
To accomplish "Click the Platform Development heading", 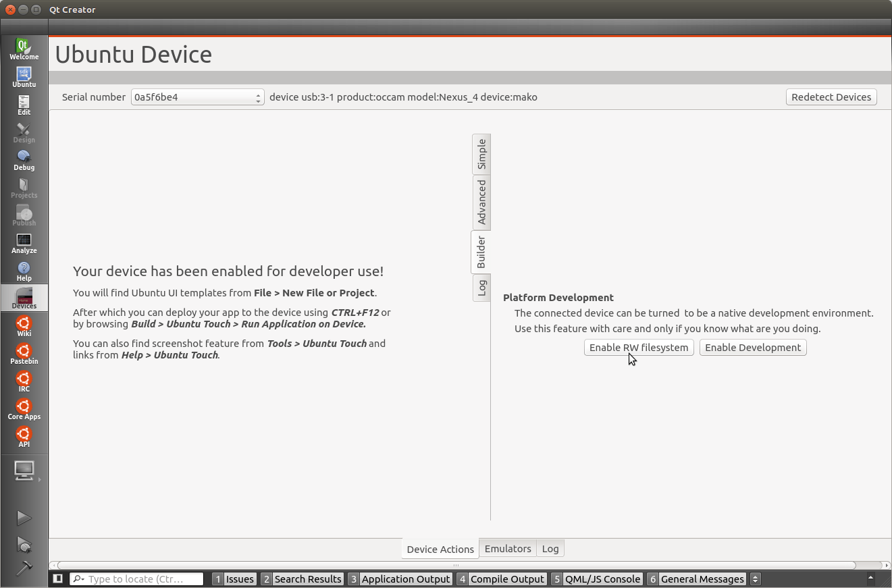I will 558,297.
